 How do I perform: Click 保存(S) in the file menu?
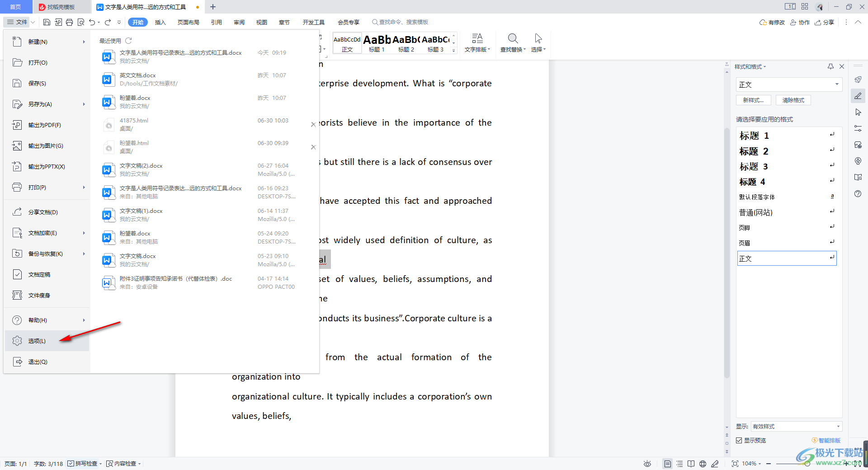47,83
